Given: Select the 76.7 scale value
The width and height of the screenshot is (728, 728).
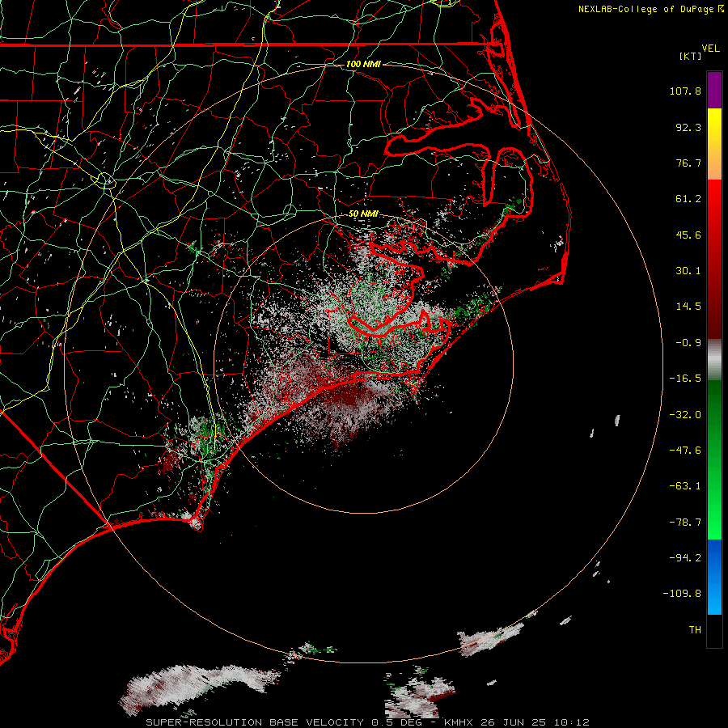Looking at the screenshot, I should (688, 163).
